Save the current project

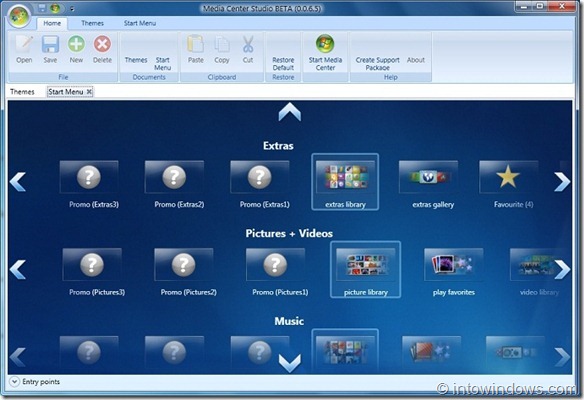coord(50,49)
